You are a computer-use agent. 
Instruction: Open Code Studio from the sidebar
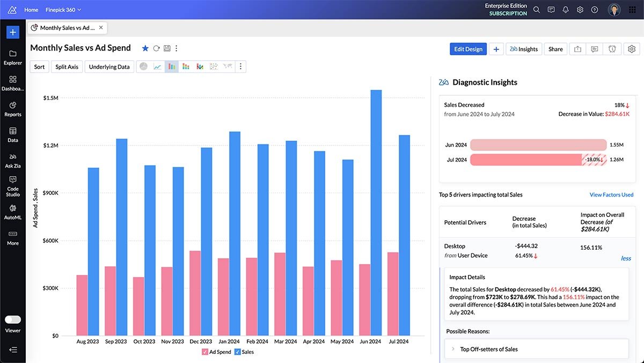pyautogui.click(x=13, y=186)
